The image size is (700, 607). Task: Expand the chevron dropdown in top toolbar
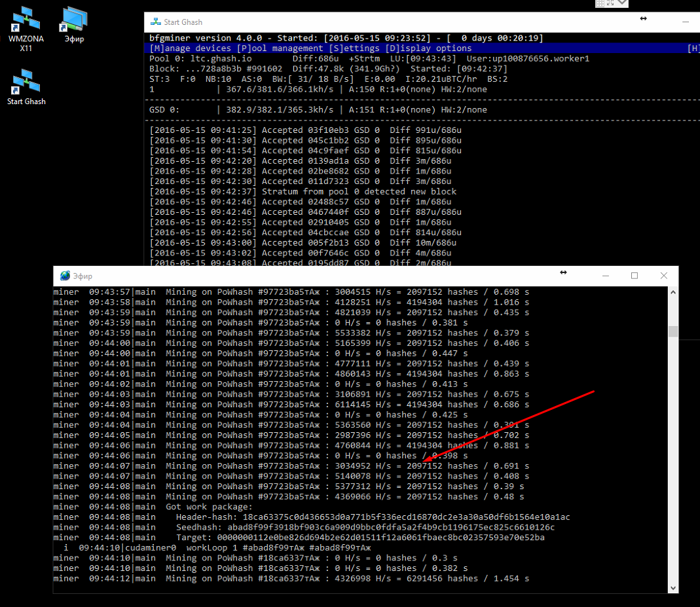pos(622,3)
